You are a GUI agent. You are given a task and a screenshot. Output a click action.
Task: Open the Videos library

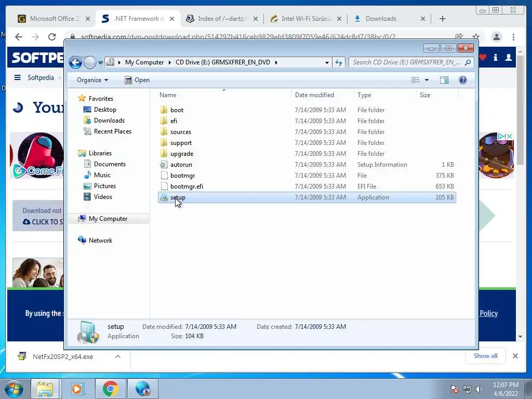point(103,197)
